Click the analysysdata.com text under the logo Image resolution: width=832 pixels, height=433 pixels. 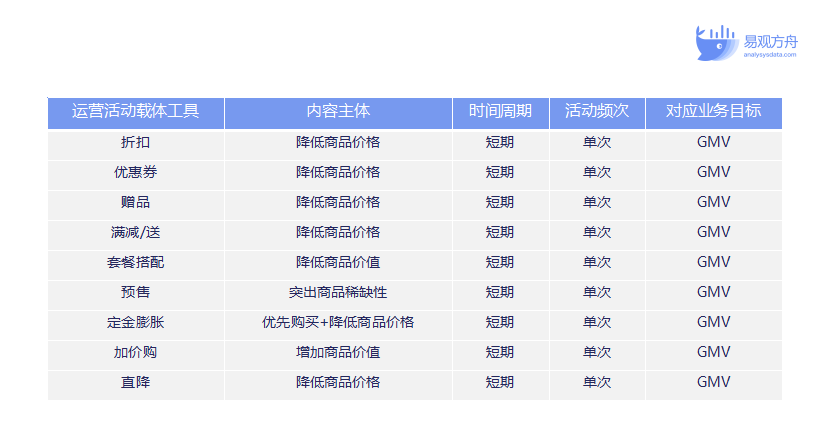tap(769, 55)
